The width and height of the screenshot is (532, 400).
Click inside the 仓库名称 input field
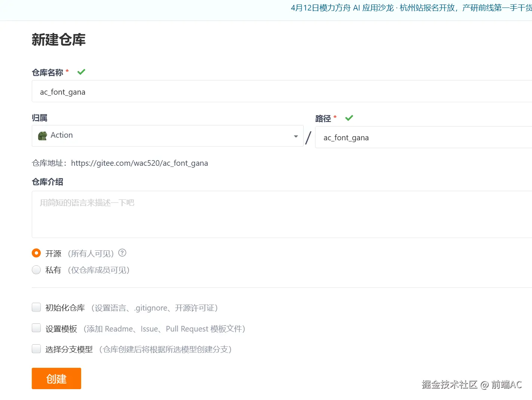[x=150, y=92]
